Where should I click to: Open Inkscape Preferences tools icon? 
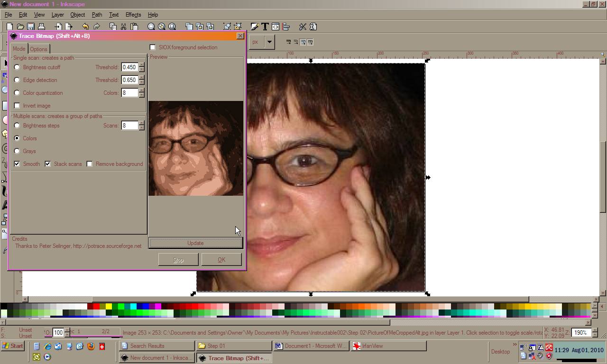click(303, 27)
